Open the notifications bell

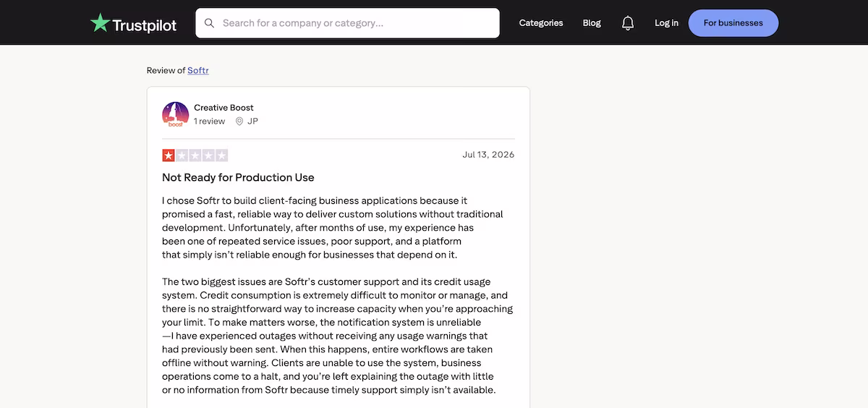pyautogui.click(x=628, y=23)
